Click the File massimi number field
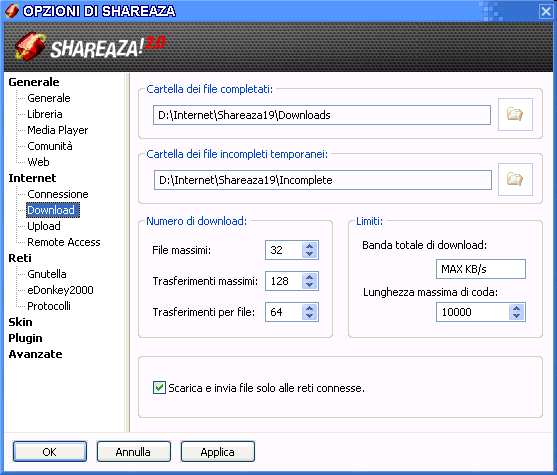This screenshot has height=475, width=557. coord(284,250)
